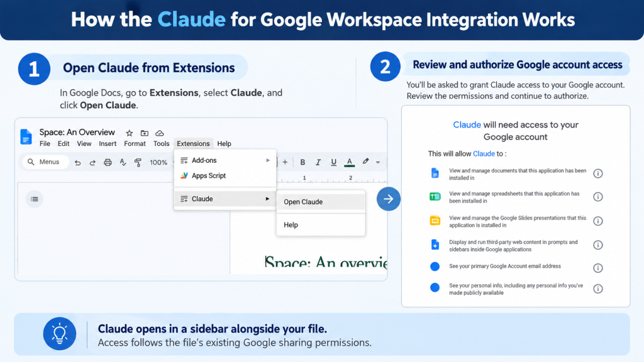Click the Google Docs home icon
The height and width of the screenshot is (362, 644).
point(26,136)
